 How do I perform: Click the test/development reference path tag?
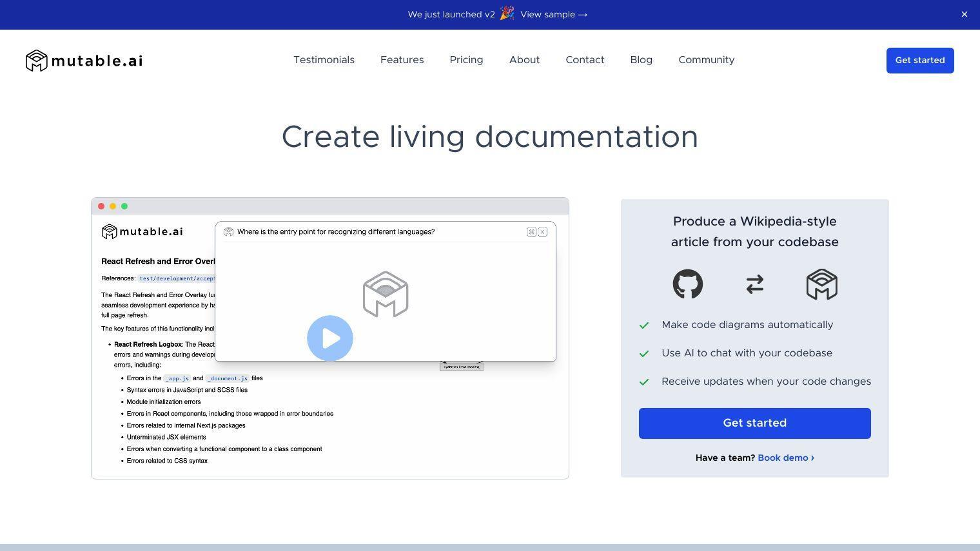click(x=176, y=278)
